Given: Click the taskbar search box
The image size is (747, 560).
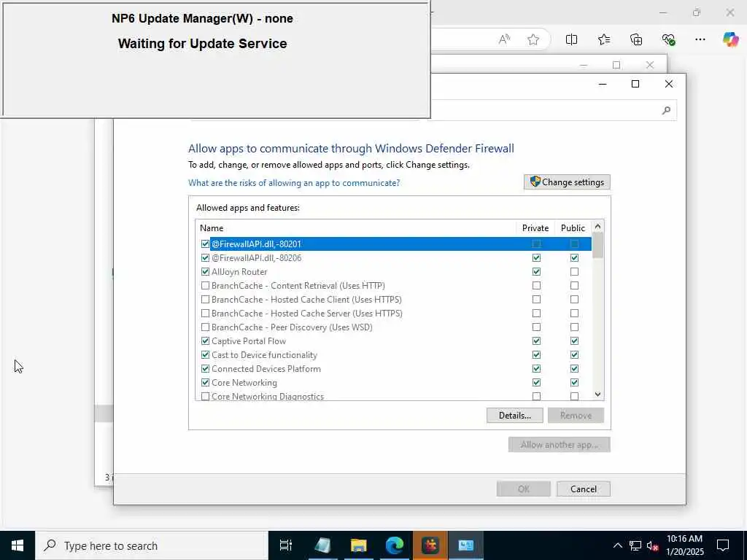Looking at the screenshot, I should coord(152,545).
